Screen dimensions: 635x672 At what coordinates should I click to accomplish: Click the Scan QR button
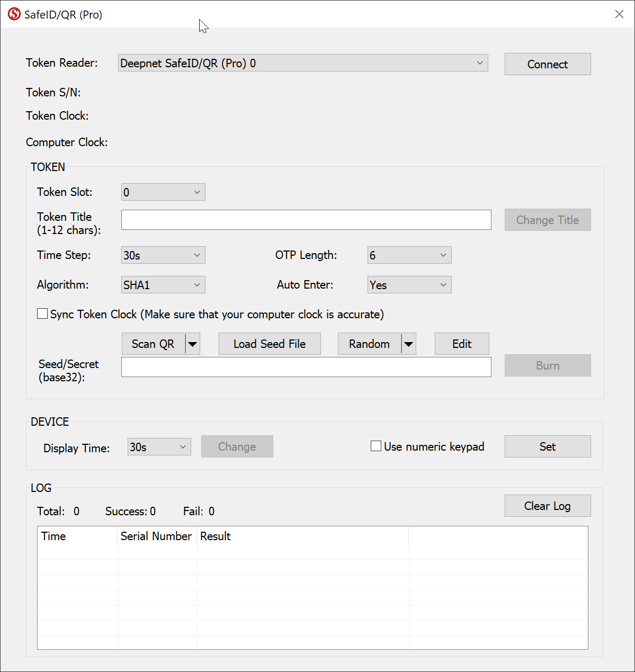[153, 344]
